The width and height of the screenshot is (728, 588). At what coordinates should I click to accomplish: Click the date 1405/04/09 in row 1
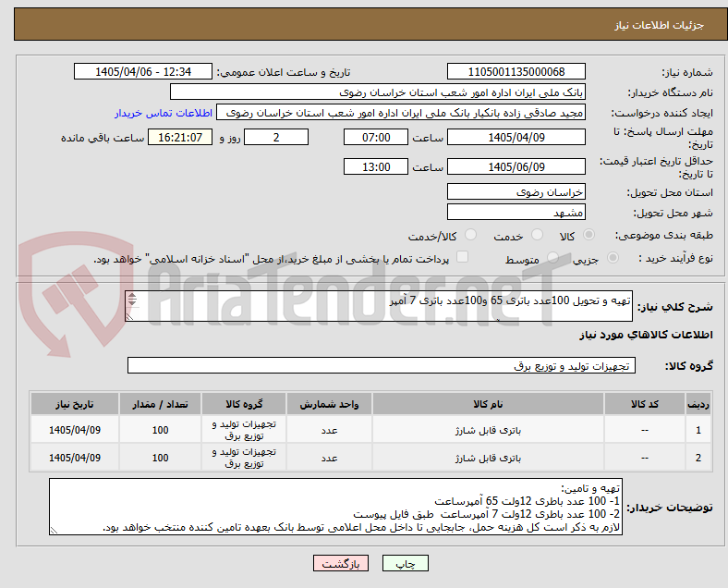75,430
